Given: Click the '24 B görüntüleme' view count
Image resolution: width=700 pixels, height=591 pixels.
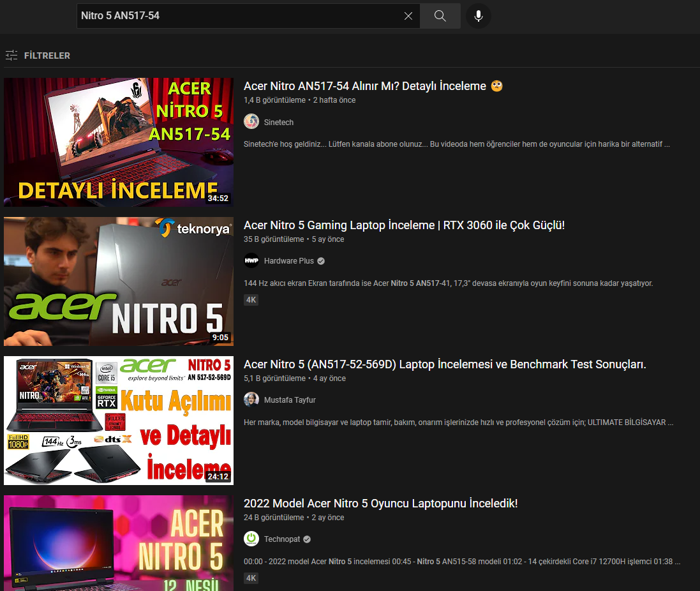Looking at the screenshot, I should [x=274, y=518].
